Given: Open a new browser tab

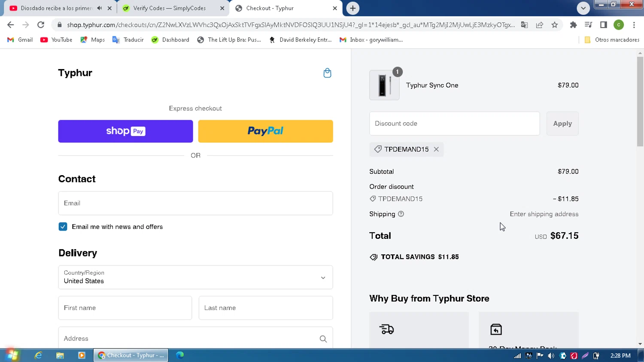Looking at the screenshot, I should tap(352, 8).
